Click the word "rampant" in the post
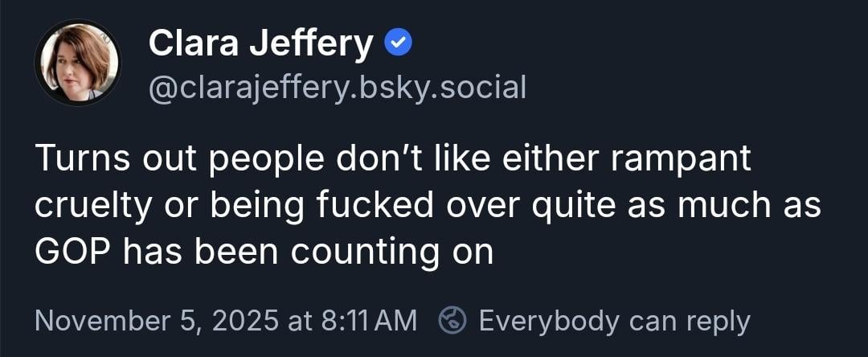868x357 pixels. pyautogui.click(x=681, y=159)
